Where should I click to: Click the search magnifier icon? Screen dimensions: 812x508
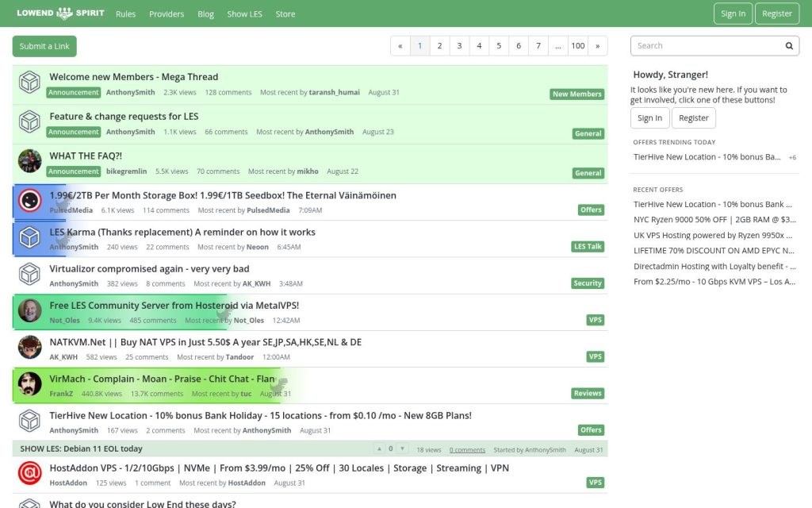pyautogui.click(x=789, y=45)
